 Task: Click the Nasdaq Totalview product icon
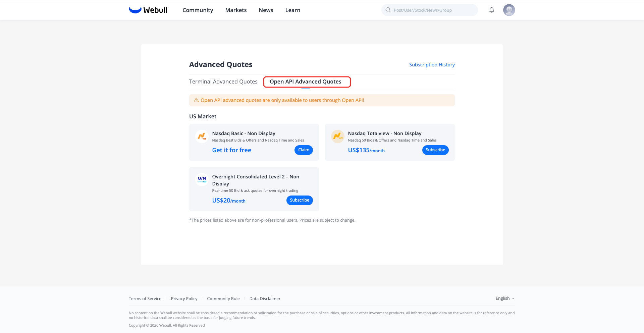(338, 136)
